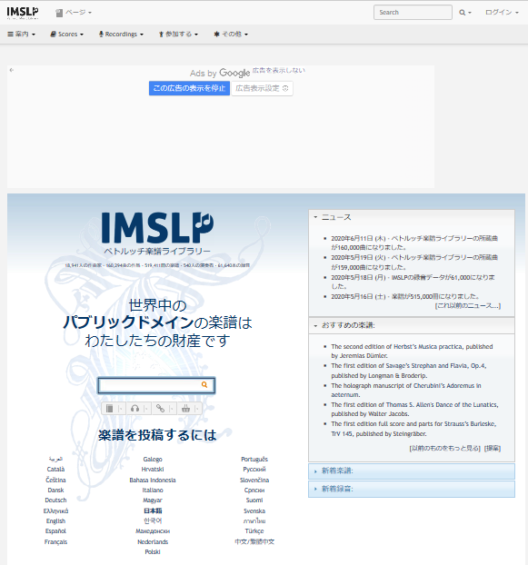Click the large IMSLP banner logo
The height and width of the screenshot is (565, 528).
157,228
